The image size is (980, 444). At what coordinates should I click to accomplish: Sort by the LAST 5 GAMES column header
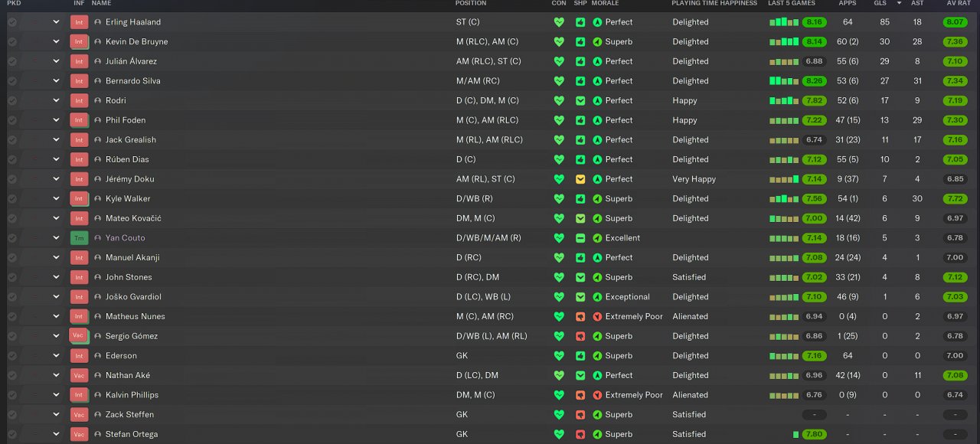[x=792, y=4]
